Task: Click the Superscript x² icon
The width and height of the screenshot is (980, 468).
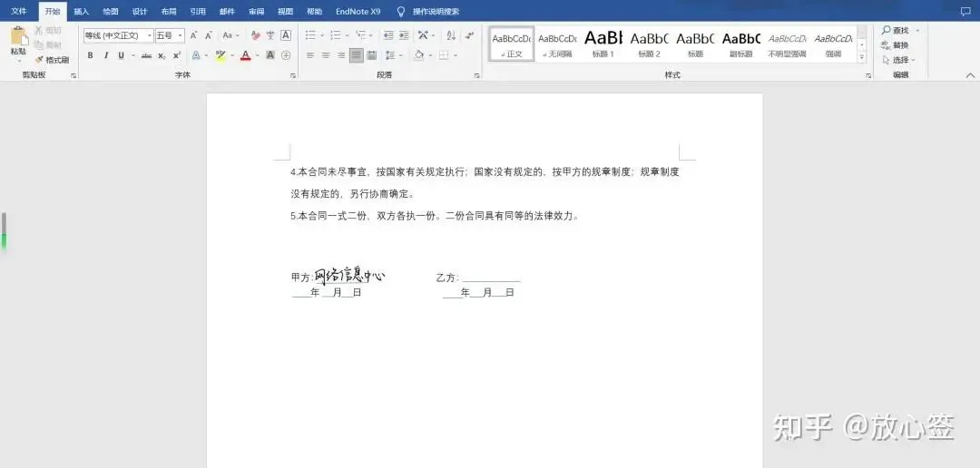Action: (x=177, y=55)
